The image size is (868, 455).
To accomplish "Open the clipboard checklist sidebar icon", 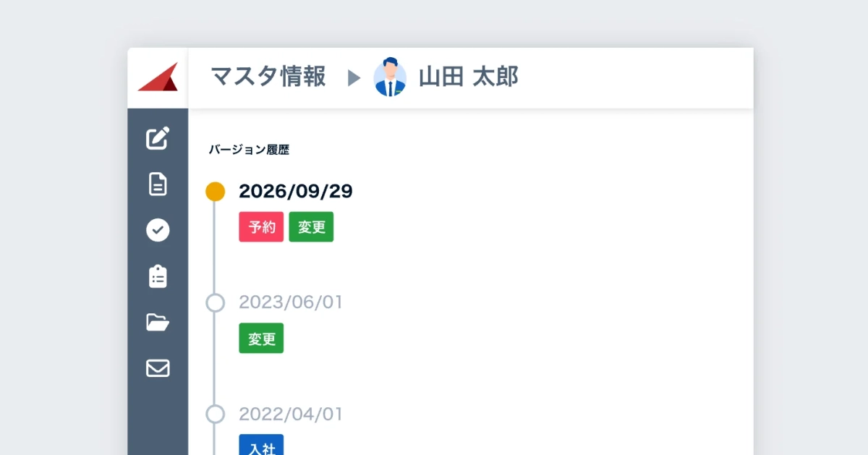I will [158, 276].
